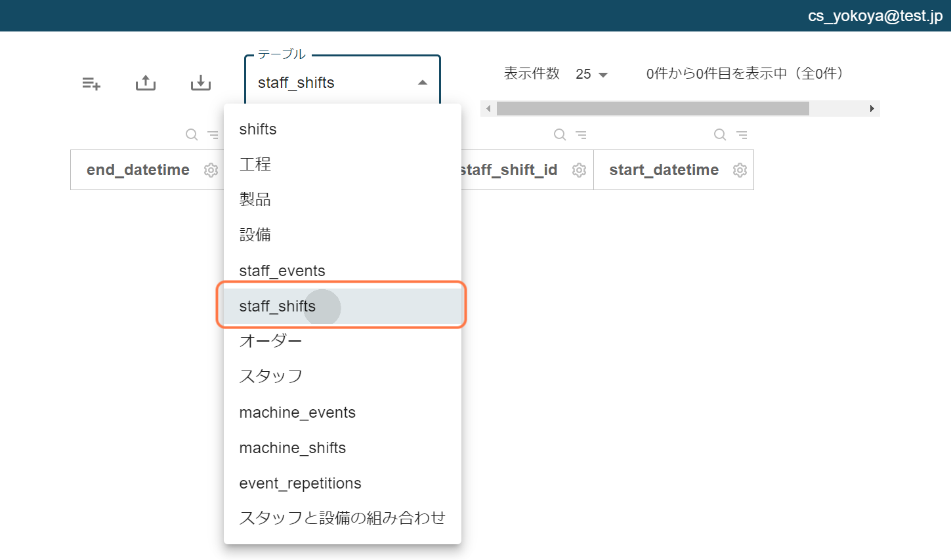Select shifts from the table list
This screenshot has width=951, height=560.
[343, 129]
